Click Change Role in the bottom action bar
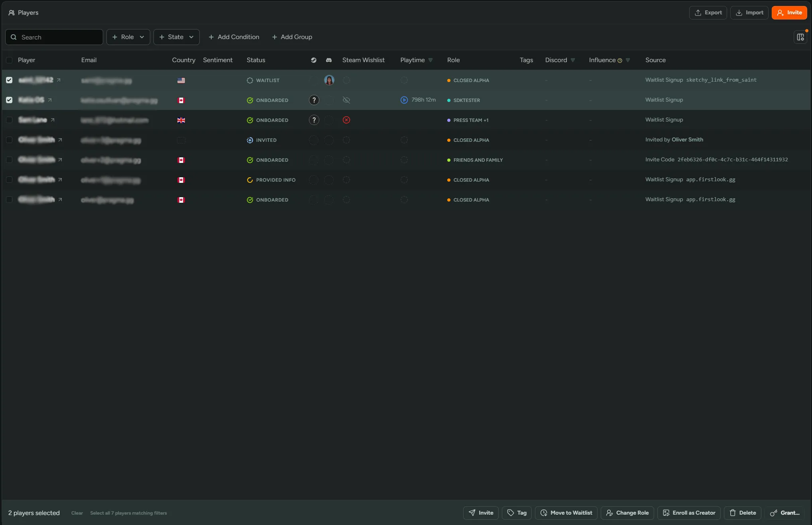Viewport: 812px width, 525px height. (x=627, y=513)
